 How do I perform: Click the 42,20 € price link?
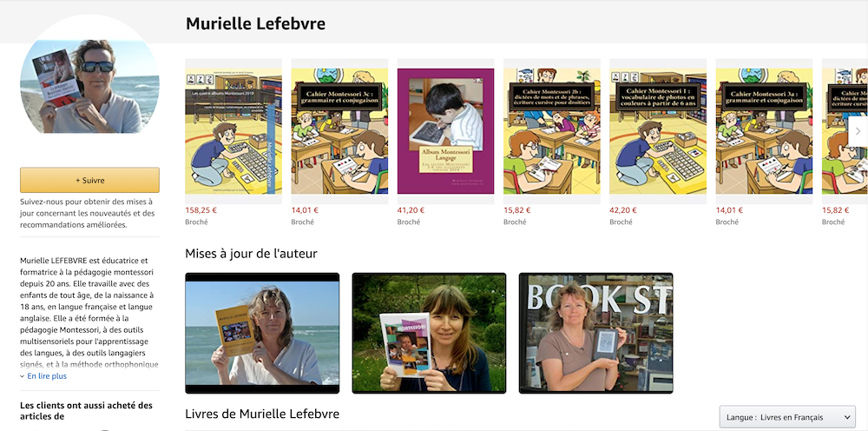623,210
